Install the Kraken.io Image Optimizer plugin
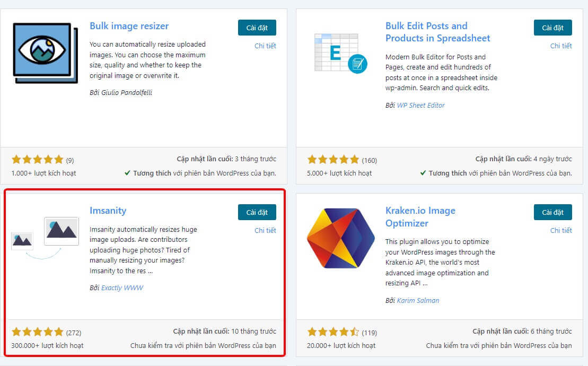This screenshot has width=588, height=366. click(552, 212)
